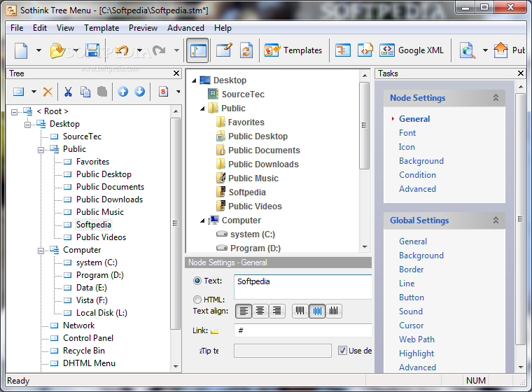This screenshot has height=392, width=532.
Task: Collapse the Public node in Tree panel
Action: 41,150
